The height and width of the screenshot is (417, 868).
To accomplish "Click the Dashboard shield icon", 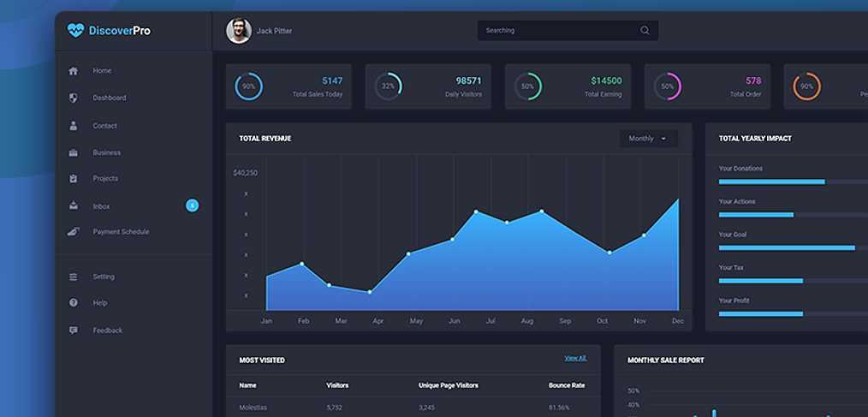I will point(73,98).
